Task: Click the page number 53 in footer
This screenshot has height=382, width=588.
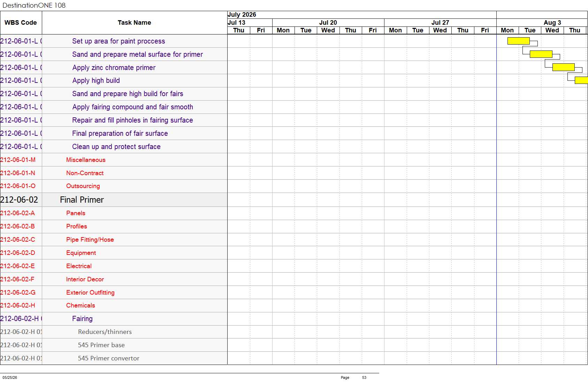Action: pyautogui.click(x=364, y=377)
